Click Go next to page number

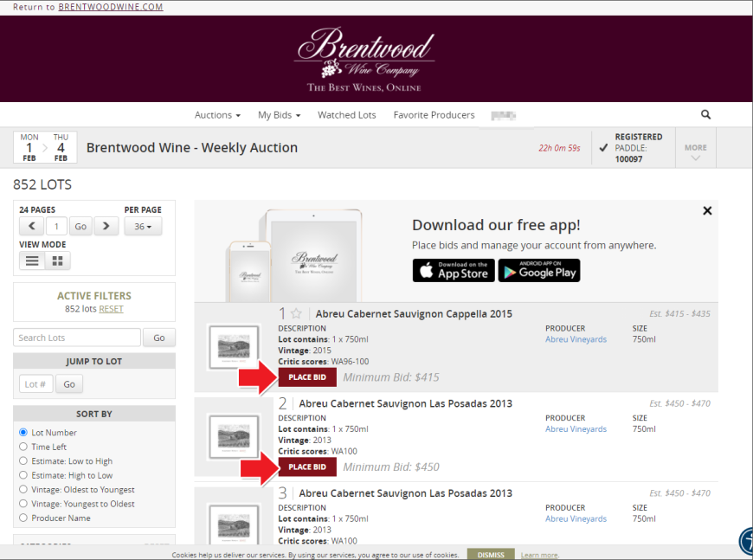80,226
